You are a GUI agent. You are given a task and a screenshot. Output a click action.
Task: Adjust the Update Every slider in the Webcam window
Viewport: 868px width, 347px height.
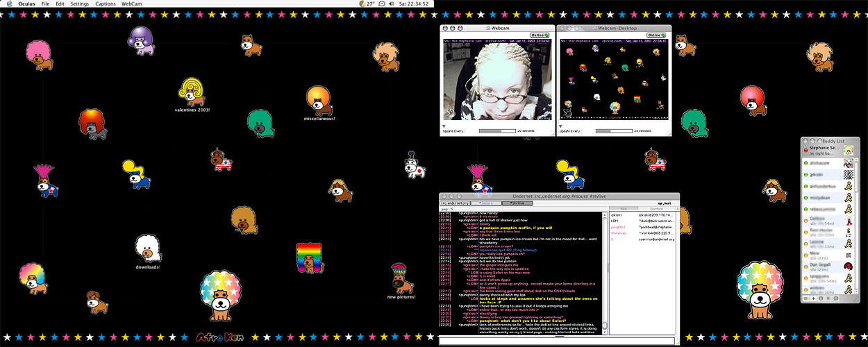pos(497,130)
